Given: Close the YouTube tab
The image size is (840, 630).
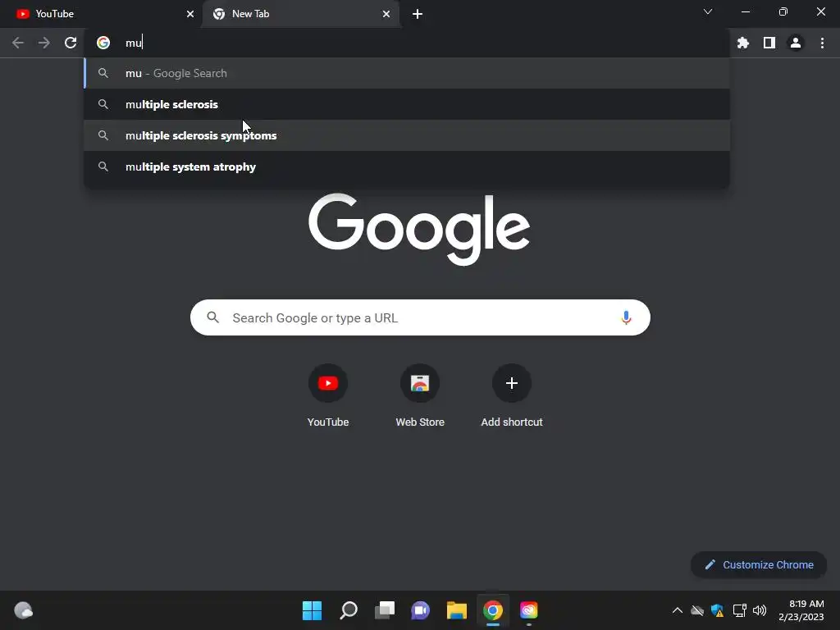Looking at the screenshot, I should tap(190, 14).
